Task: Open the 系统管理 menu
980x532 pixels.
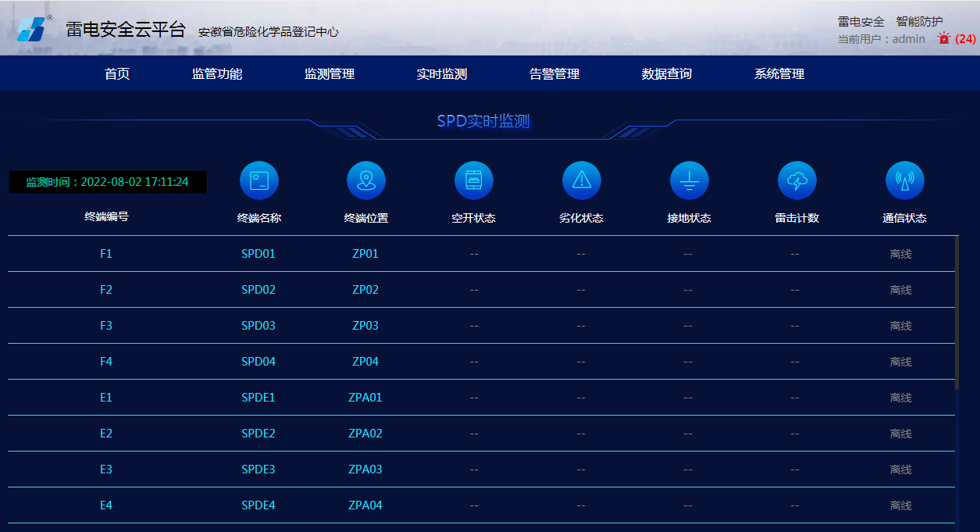Action: pyautogui.click(x=779, y=74)
